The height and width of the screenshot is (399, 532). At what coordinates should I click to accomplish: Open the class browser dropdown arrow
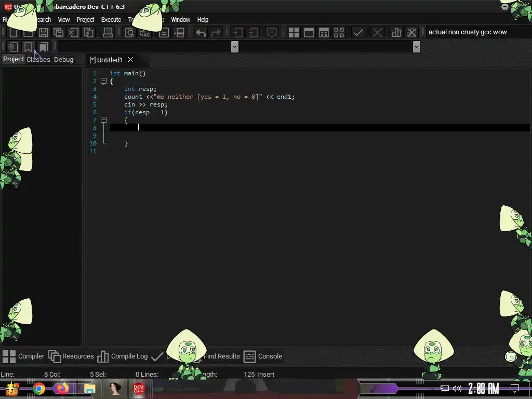234,46
